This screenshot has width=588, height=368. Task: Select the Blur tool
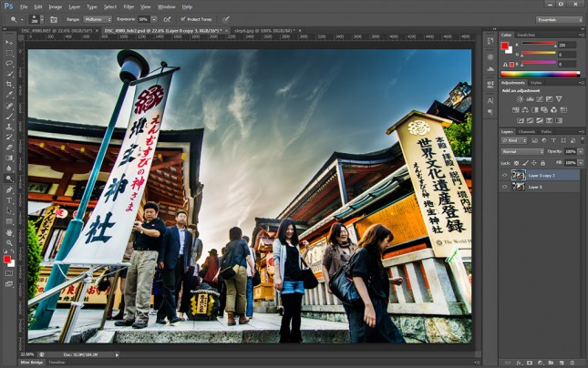point(9,169)
